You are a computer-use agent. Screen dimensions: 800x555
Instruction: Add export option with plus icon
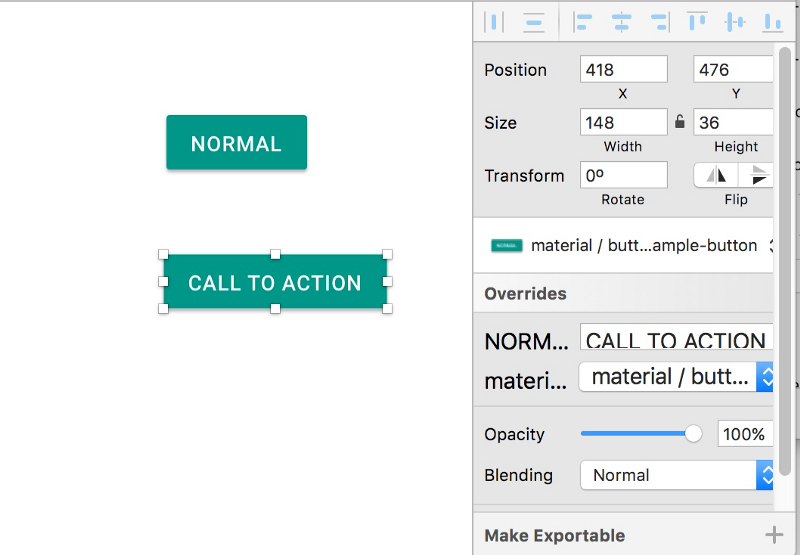click(774, 535)
